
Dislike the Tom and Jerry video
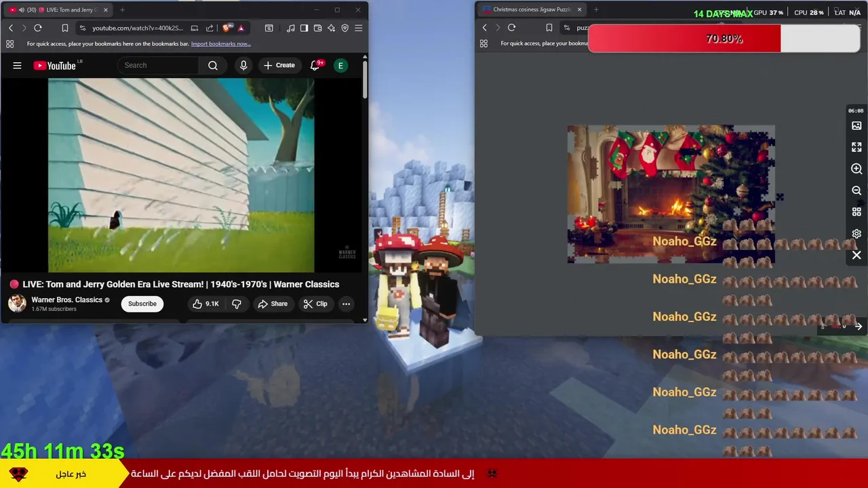click(x=237, y=304)
